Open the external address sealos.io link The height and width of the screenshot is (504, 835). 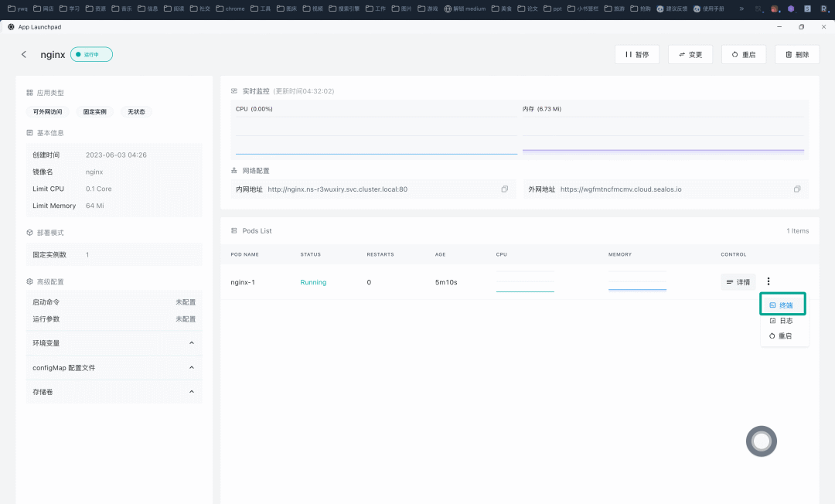(x=621, y=189)
